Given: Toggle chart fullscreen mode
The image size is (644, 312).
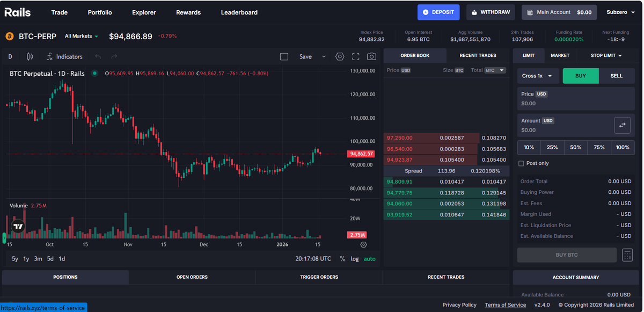Looking at the screenshot, I should [356, 56].
